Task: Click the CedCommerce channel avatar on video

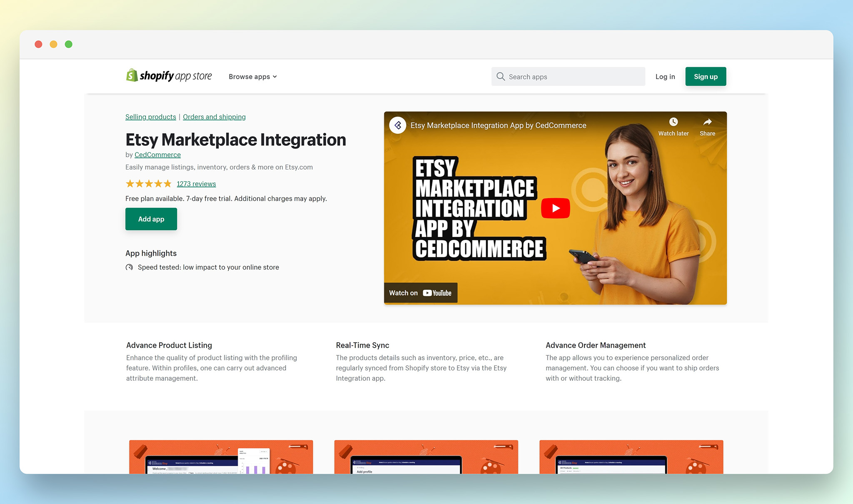Action: pos(398,125)
